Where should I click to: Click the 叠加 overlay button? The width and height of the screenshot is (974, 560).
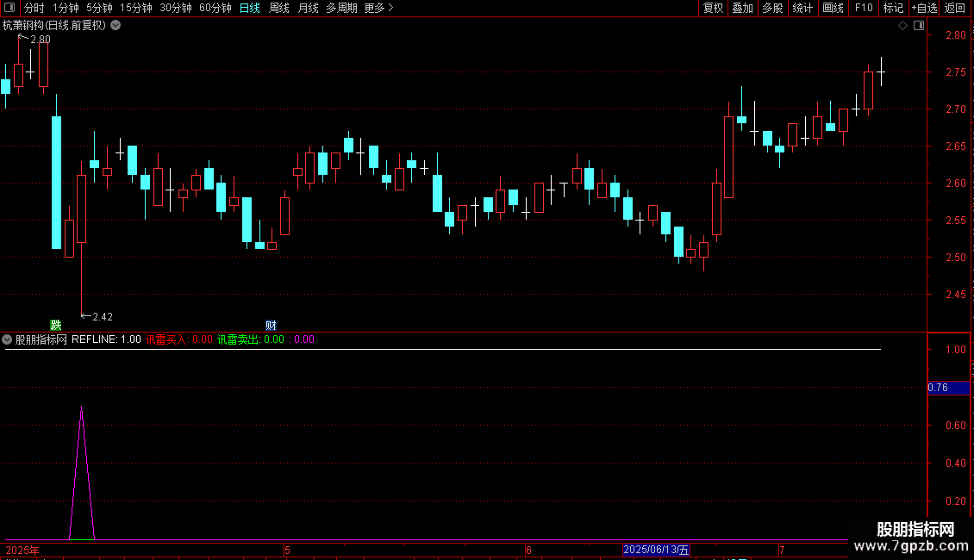coord(742,8)
